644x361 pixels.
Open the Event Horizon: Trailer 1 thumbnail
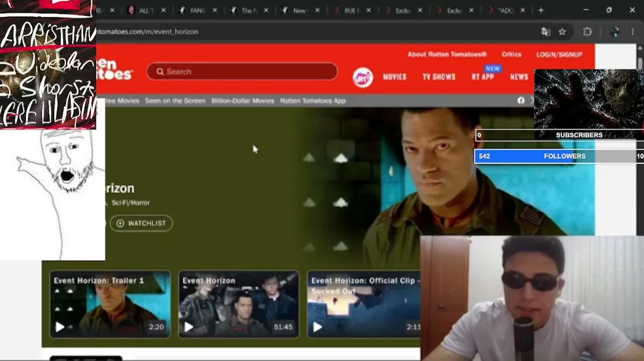click(x=110, y=304)
